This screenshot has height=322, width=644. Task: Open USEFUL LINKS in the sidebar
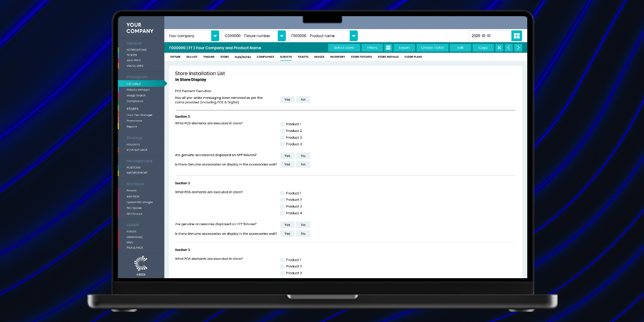pos(135,66)
